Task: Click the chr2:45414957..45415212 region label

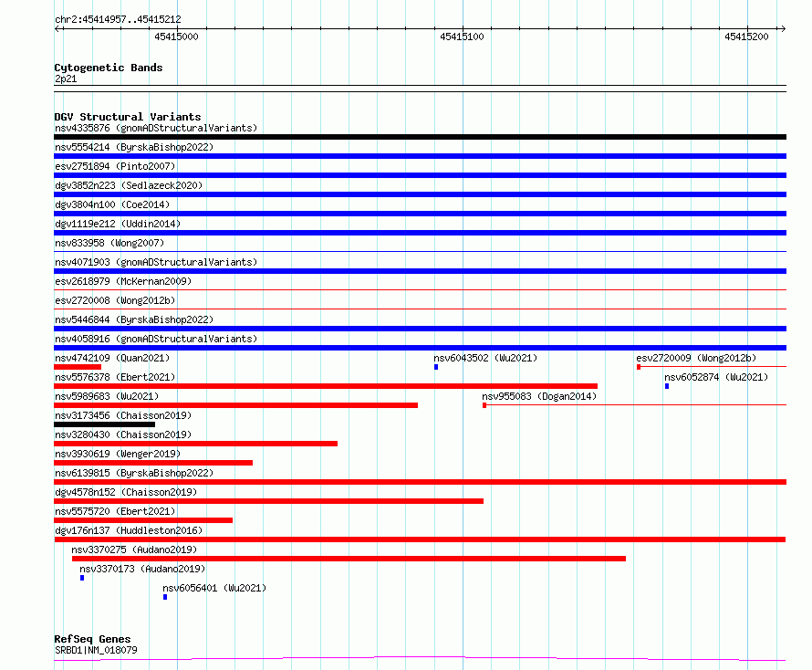Action: tap(118, 19)
